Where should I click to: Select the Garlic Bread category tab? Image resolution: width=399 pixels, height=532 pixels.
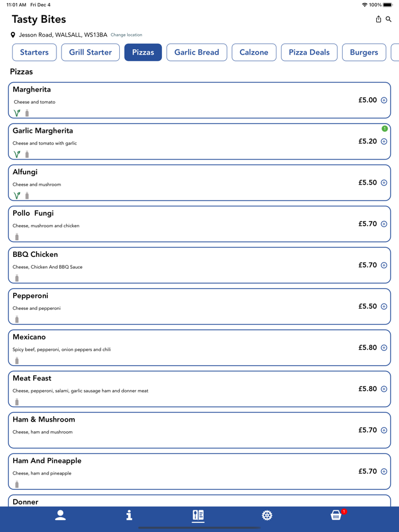197,52
